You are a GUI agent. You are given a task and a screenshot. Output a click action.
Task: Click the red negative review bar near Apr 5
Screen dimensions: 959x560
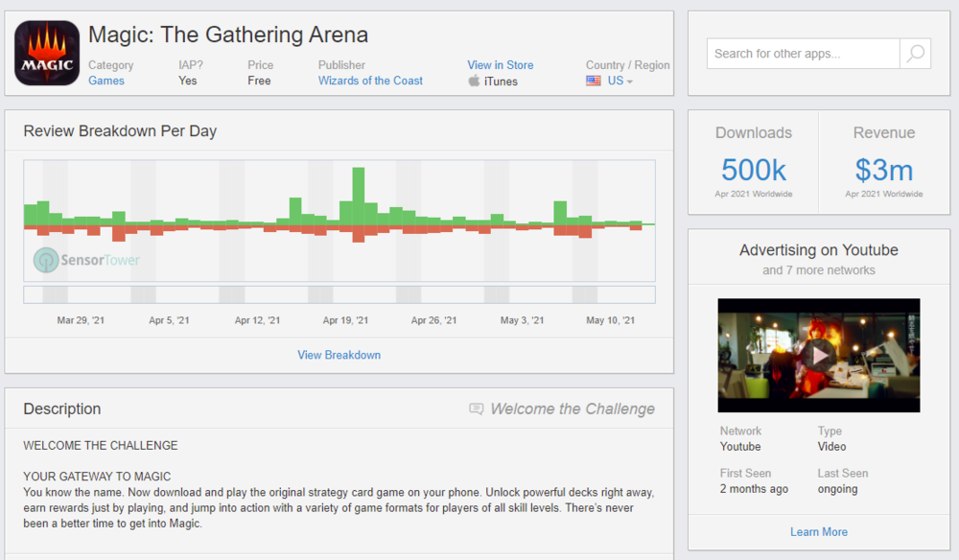click(x=119, y=233)
